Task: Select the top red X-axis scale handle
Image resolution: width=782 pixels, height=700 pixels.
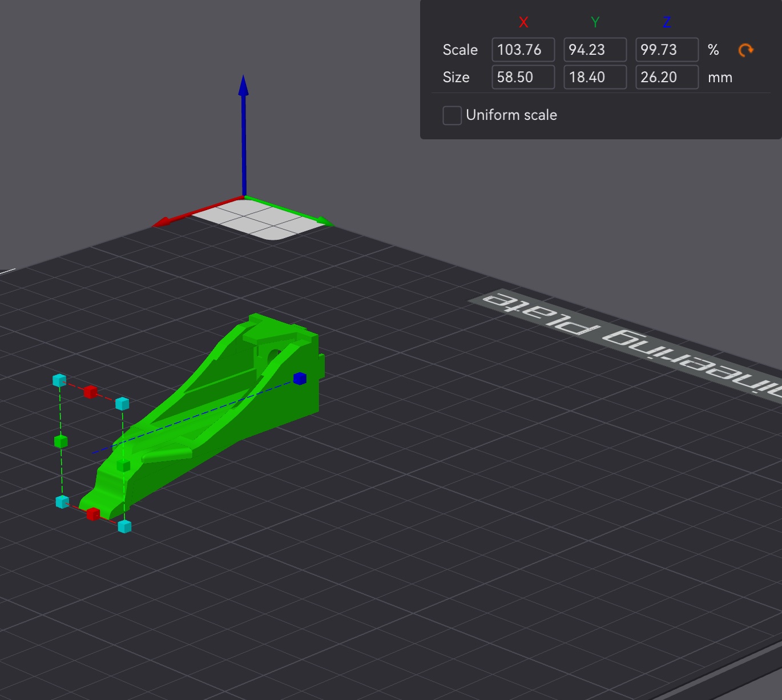Action: [90, 392]
